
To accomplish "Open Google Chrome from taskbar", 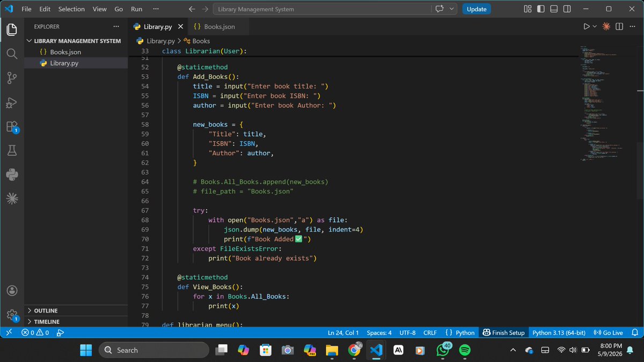I will tap(354, 350).
